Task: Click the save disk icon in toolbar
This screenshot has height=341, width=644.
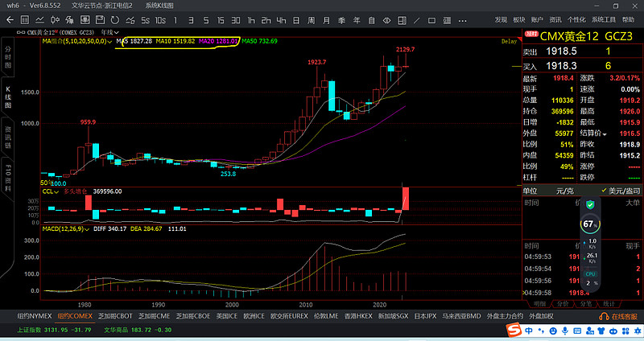Action: point(100,19)
